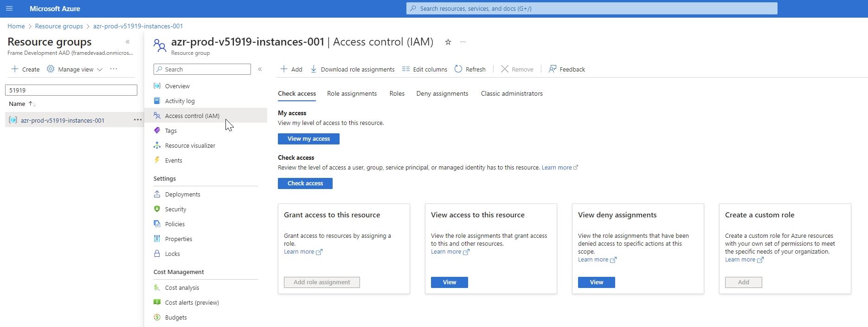Select Access control (IAM) menu item
This screenshot has width=868, height=327.
click(x=206, y=116)
